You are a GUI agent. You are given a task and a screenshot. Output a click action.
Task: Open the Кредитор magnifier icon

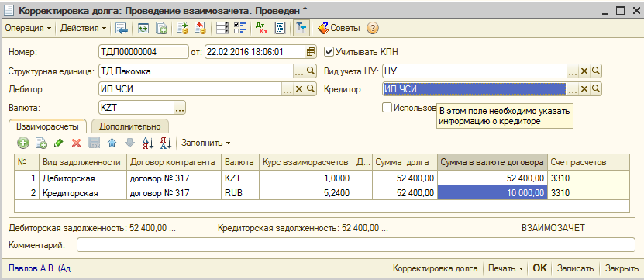(595, 88)
